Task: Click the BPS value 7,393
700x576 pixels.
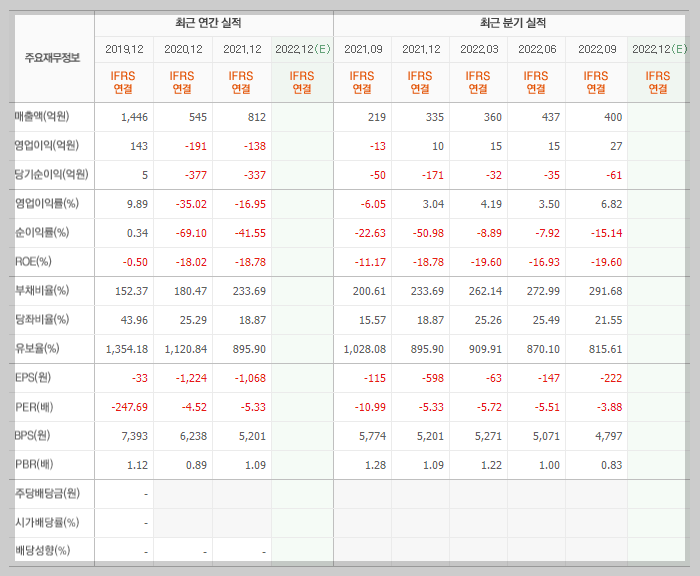Action: pyautogui.click(x=134, y=436)
